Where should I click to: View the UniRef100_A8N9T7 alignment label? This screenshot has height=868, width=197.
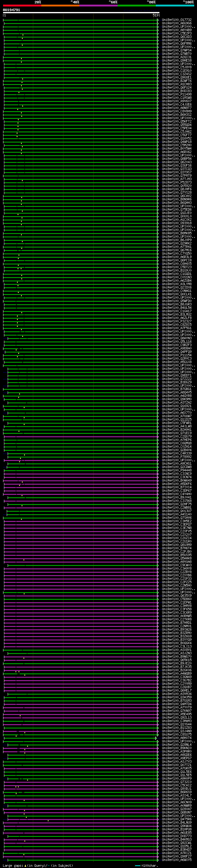click(x=176, y=108)
